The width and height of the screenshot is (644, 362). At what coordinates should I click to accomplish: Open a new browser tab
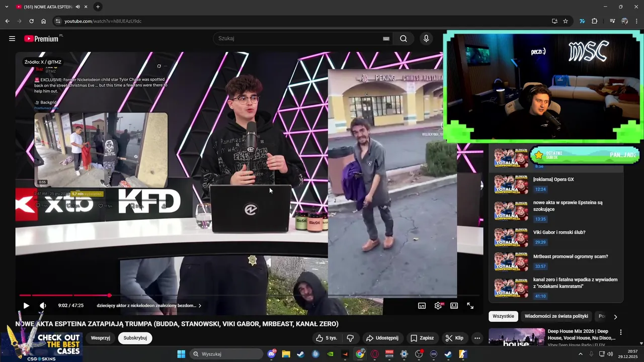click(x=98, y=7)
